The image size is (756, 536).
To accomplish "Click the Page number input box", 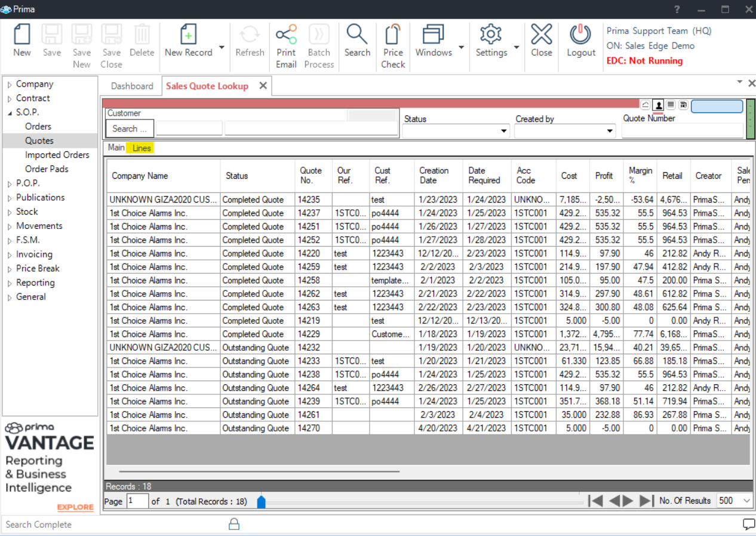I will pos(137,501).
